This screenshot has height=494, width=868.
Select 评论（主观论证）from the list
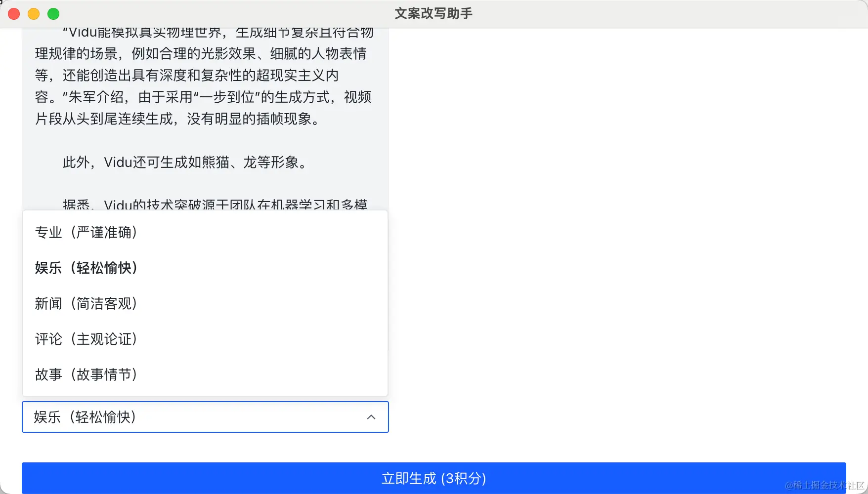click(205, 339)
